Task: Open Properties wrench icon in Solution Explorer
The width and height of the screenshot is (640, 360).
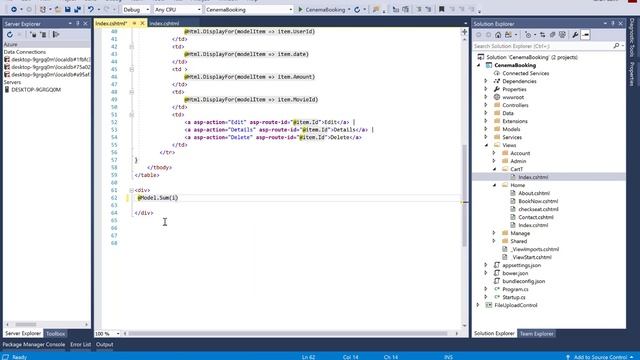Action: click(x=575, y=35)
